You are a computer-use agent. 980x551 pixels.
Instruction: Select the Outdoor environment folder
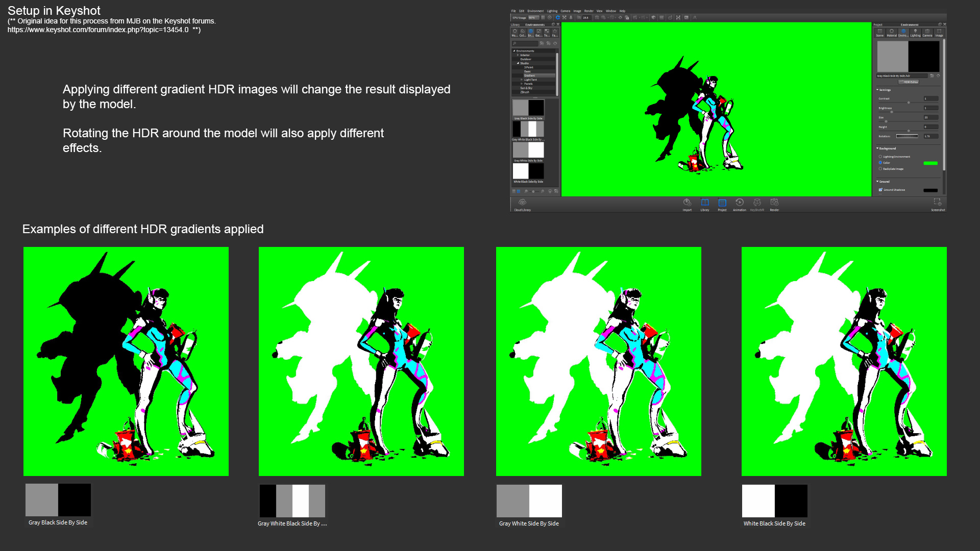526,59
